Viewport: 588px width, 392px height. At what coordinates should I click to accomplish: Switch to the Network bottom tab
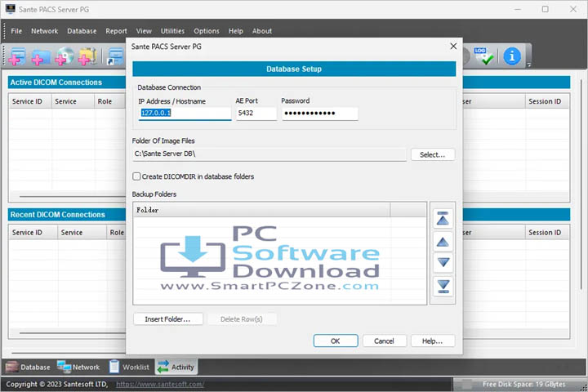point(78,367)
